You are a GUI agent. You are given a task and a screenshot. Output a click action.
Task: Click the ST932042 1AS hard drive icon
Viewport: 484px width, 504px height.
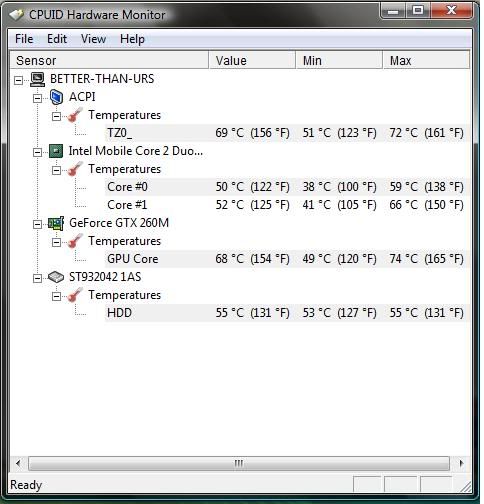[x=56, y=277]
